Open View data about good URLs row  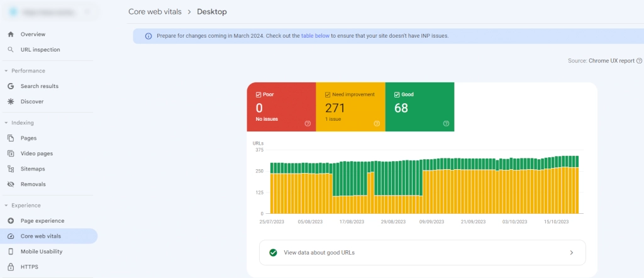tap(422, 253)
